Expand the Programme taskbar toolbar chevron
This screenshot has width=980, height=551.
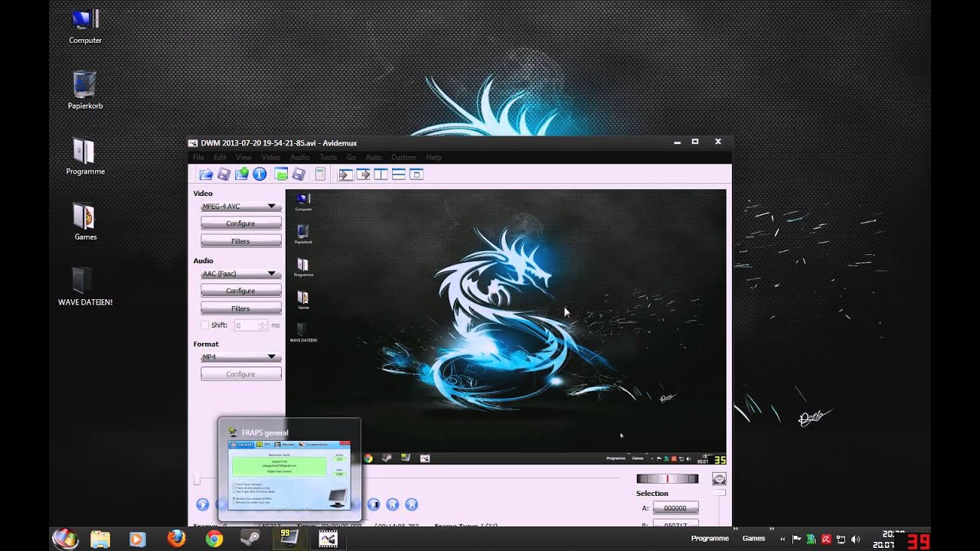point(735,530)
